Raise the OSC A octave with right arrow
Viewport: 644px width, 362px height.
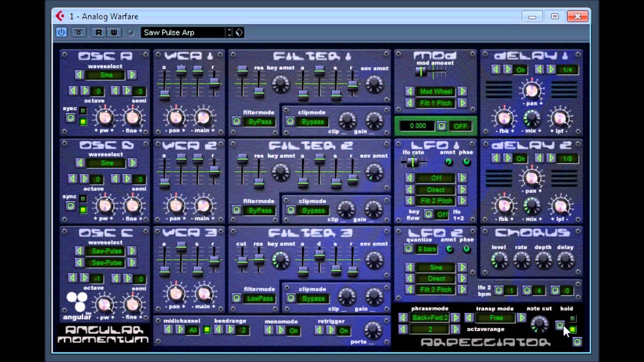point(85,91)
